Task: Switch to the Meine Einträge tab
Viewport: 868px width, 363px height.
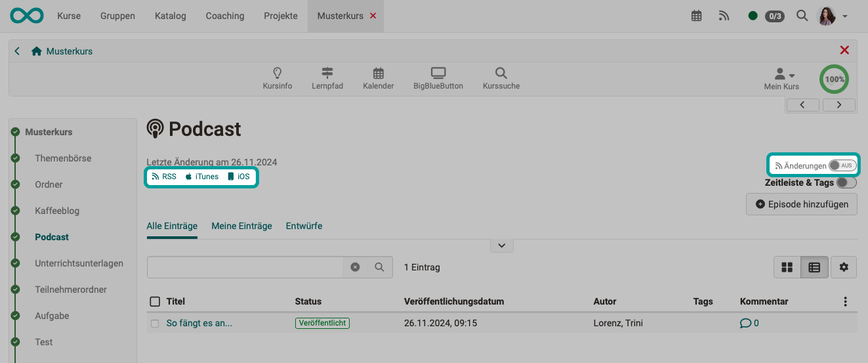Action: pos(241,226)
